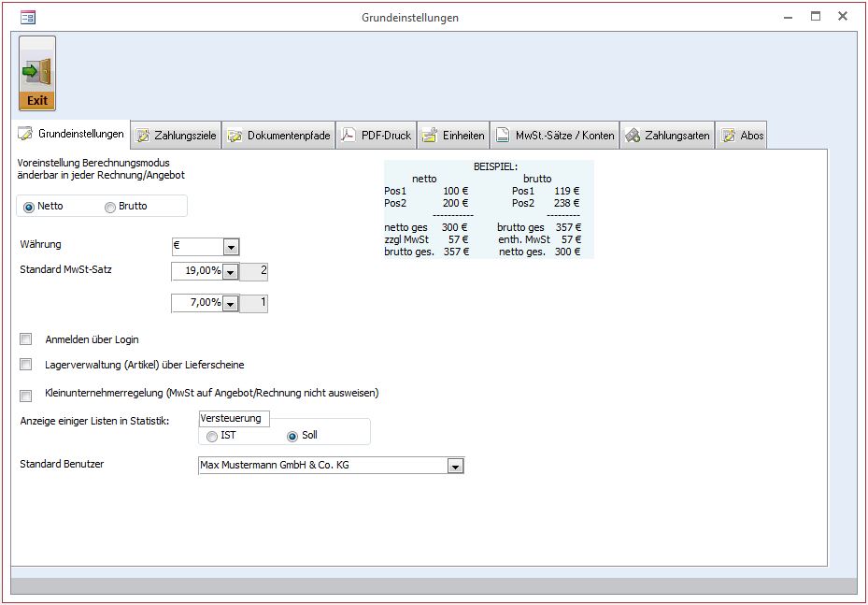Viewport: 868px width, 605px height.
Task: Switch to the Abos tab
Action: tap(741, 136)
